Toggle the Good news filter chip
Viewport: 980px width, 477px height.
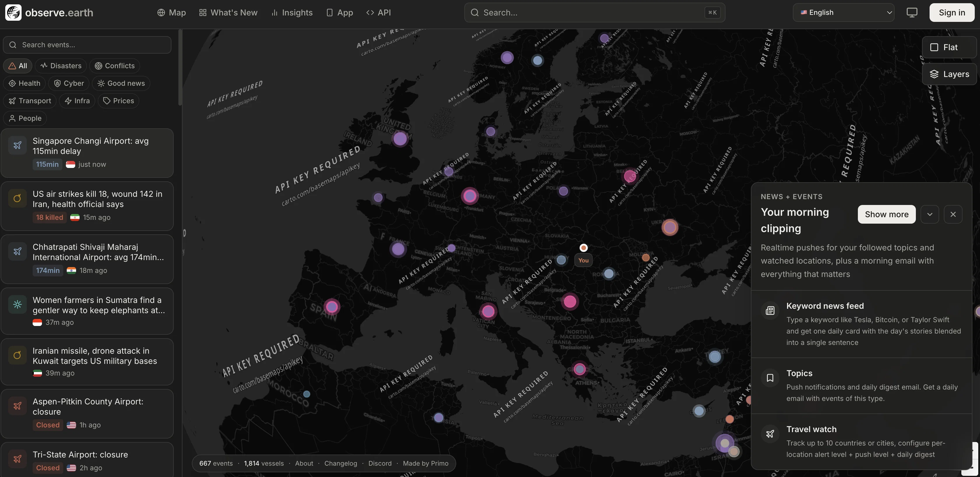(121, 83)
